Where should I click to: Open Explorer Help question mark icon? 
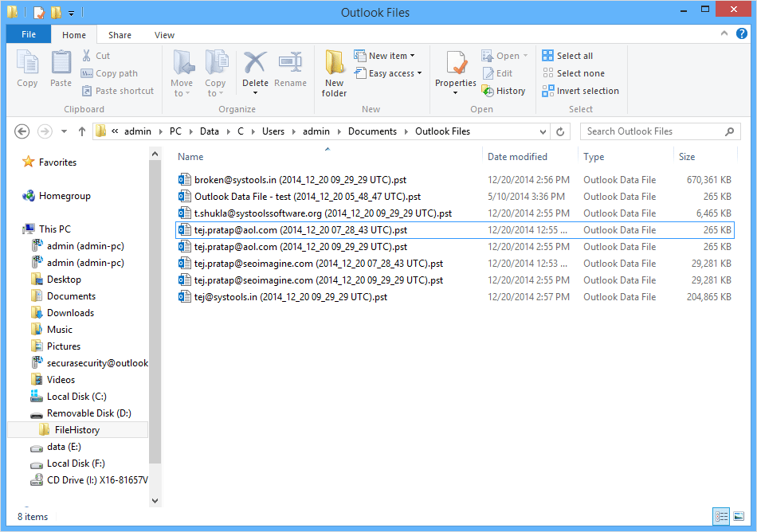coord(742,33)
